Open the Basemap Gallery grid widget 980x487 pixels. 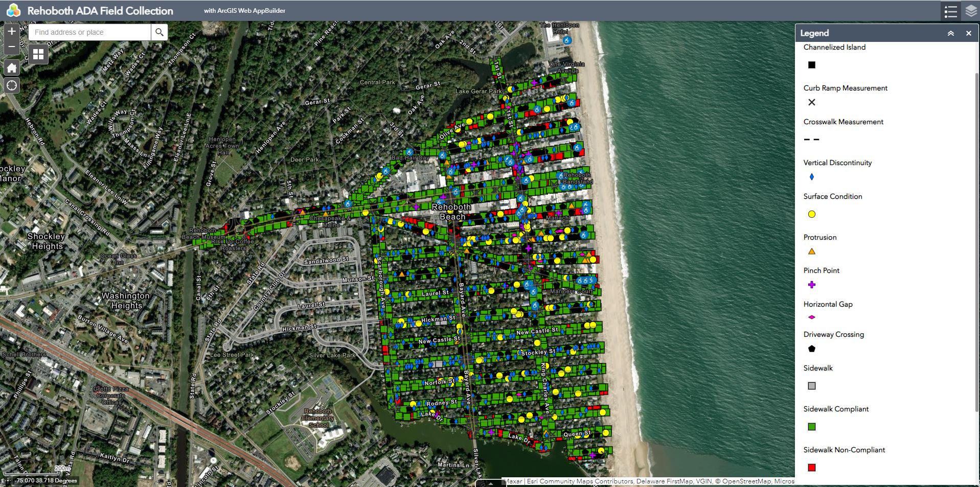[38, 54]
